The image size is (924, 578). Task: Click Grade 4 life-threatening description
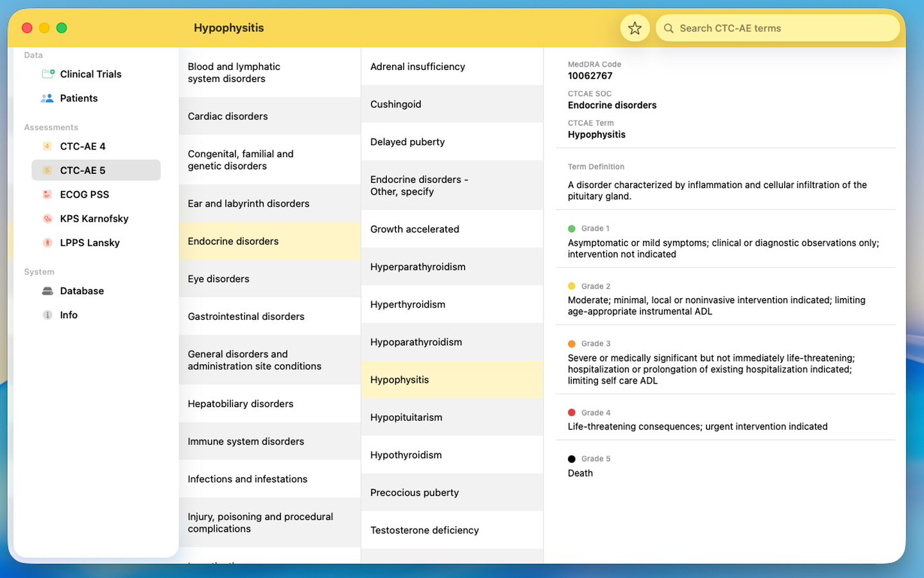(697, 426)
